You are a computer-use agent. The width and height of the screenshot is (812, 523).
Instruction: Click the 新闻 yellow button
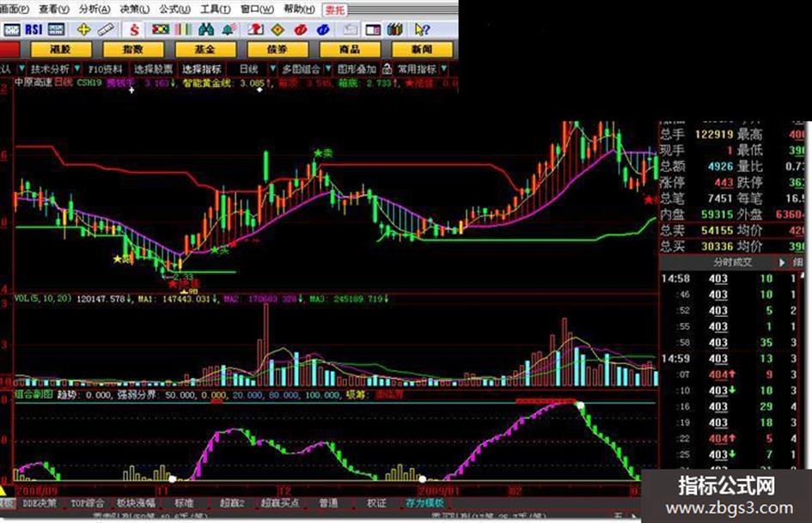click(422, 49)
